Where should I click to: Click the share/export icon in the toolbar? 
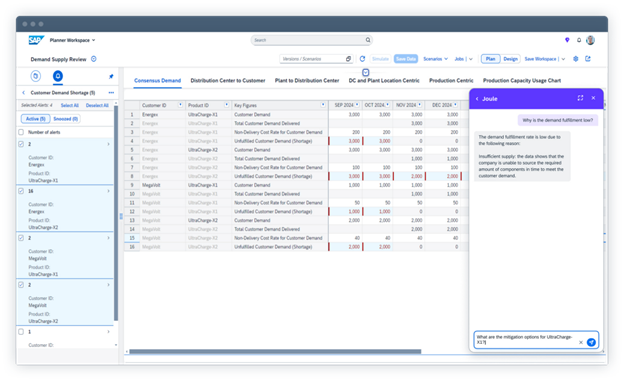[588, 59]
